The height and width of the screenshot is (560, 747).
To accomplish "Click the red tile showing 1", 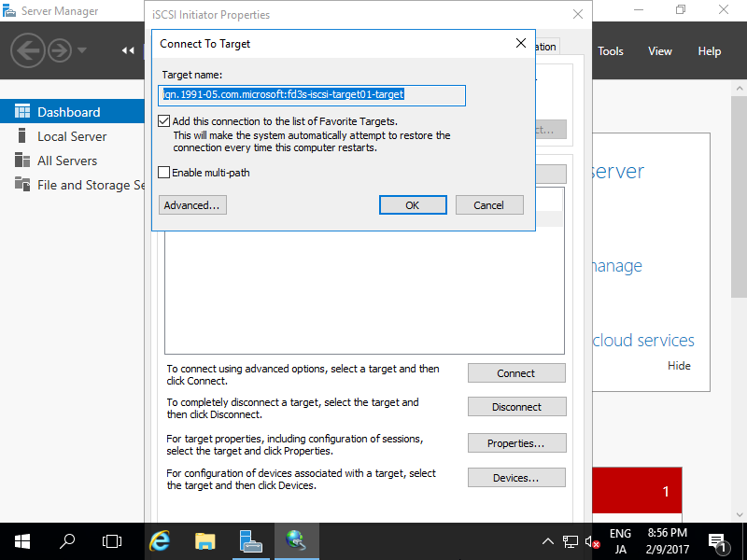I will [637, 490].
